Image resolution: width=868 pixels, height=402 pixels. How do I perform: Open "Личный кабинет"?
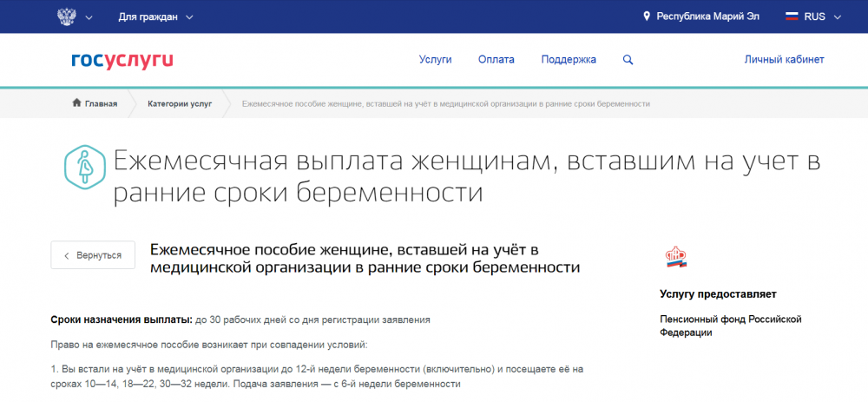[x=784, y=60]
